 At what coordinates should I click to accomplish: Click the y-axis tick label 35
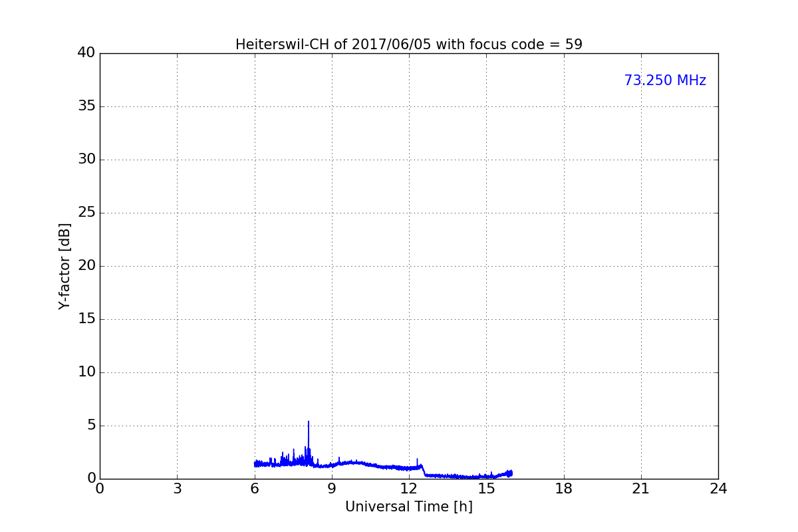click(x=86, y=106)
